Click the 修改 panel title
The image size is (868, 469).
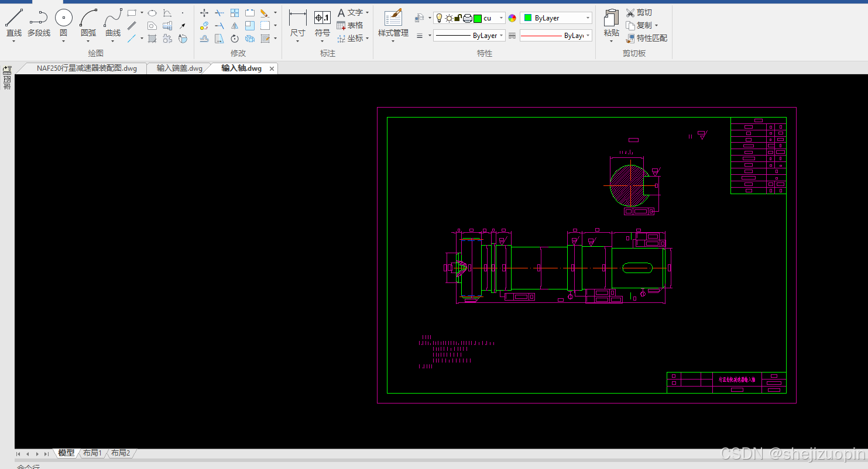(x=238, y=53)
